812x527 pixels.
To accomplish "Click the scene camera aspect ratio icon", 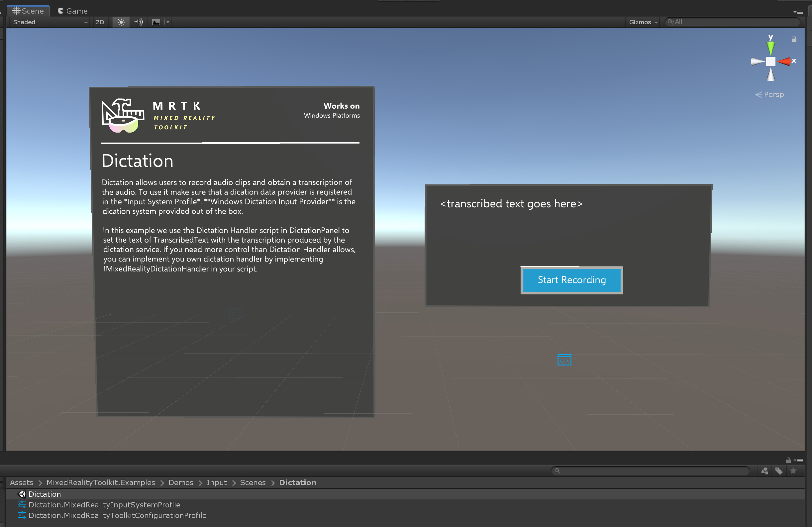I will point(157,22).
